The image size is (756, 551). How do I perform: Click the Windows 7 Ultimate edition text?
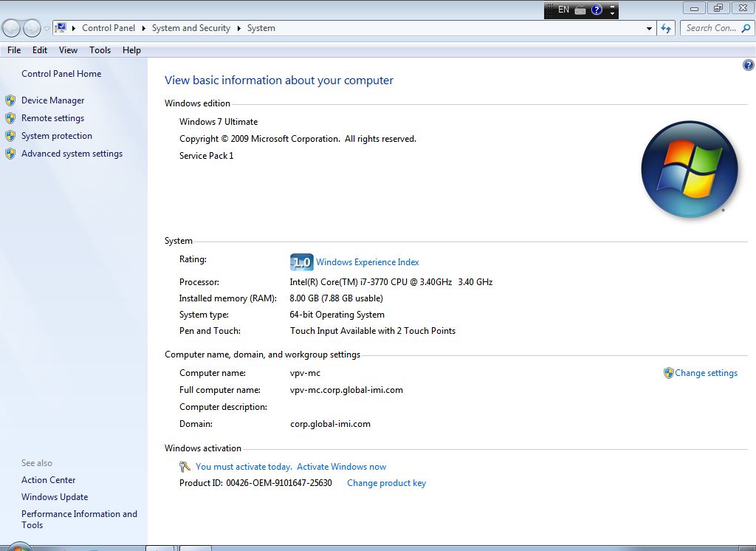tap(219, 122)
